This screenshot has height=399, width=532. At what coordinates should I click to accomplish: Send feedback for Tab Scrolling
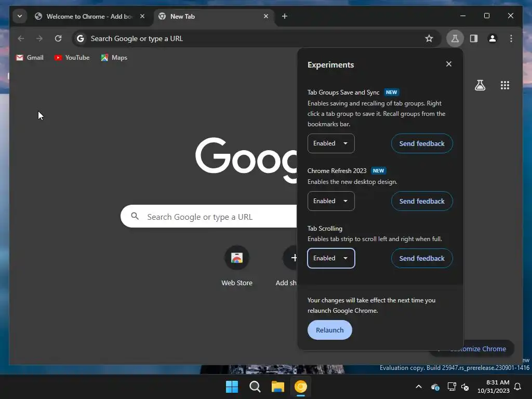(422, 258)
